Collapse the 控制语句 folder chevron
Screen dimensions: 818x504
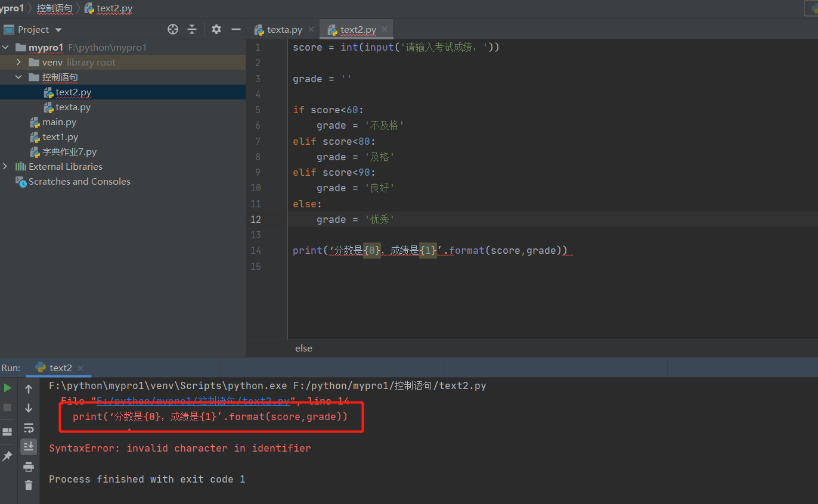click(19, 77)
